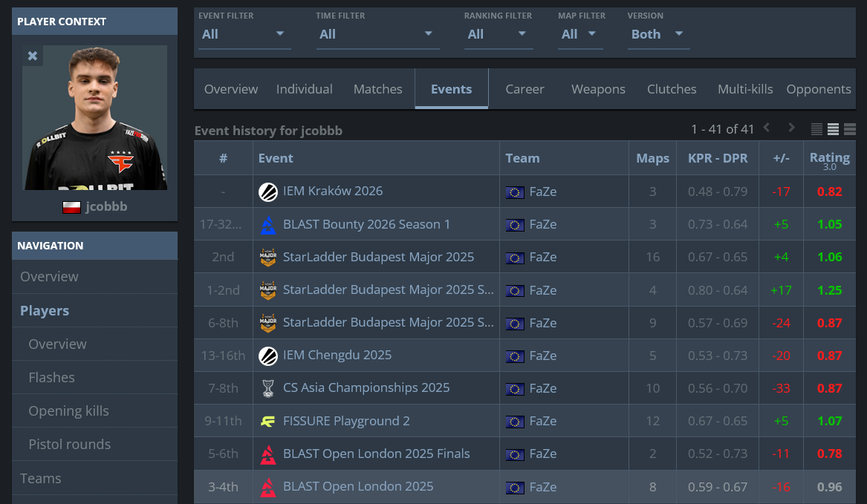Expand the Map Filter dropdown
867x504 pixels.
coord(580,34)
